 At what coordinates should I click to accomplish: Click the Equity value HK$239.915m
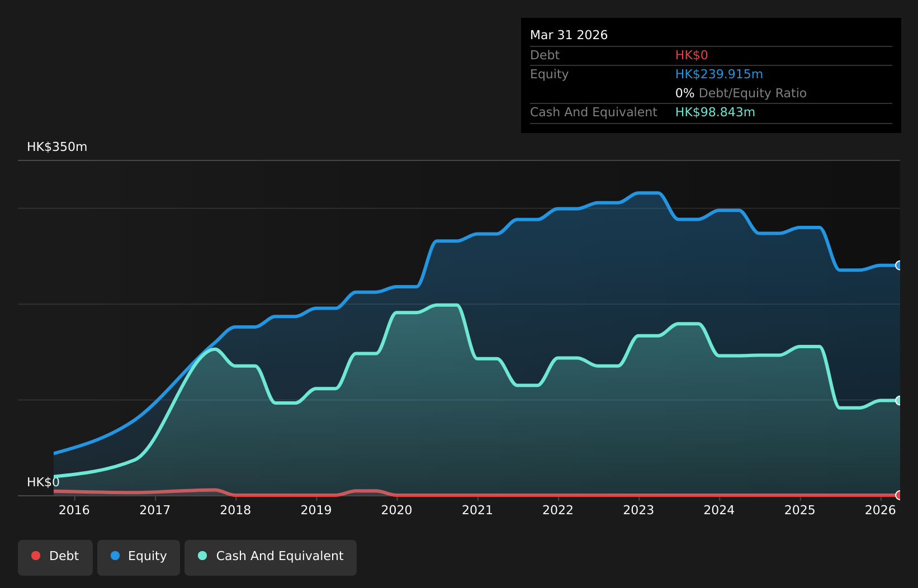point(719,74)
